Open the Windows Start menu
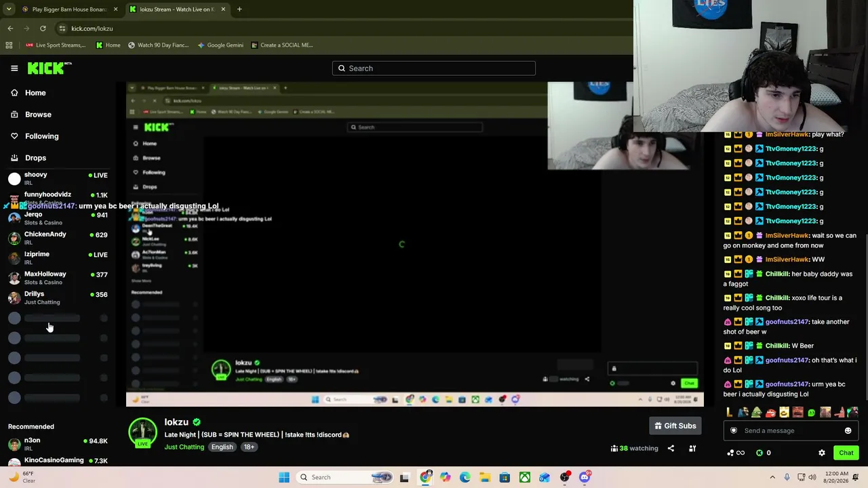The height and width of the screenshot is (488, 868). (x=284, y=477)
